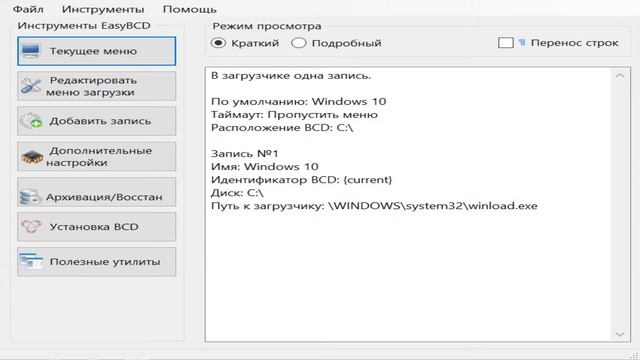Click the line 'В загрузчике одна запись.'
Viewport: 640px width, 360px height.
(x=291, y=76)
